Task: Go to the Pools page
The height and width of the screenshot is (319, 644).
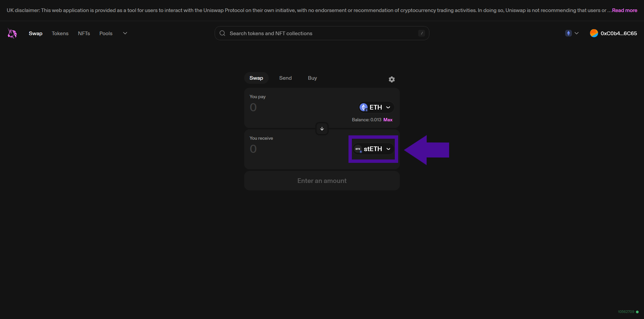Action: pyautogui.click(x=106, y=34)
